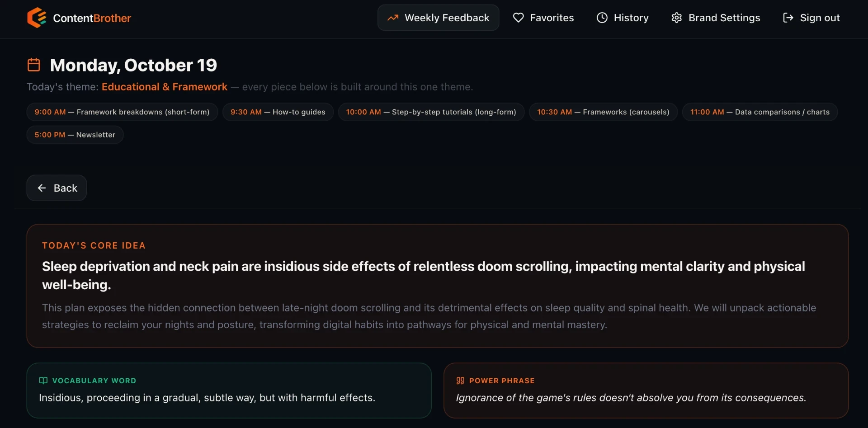Viewport: 868px width, 428px height.
Task: View the History page
Action: pos(623,18)
